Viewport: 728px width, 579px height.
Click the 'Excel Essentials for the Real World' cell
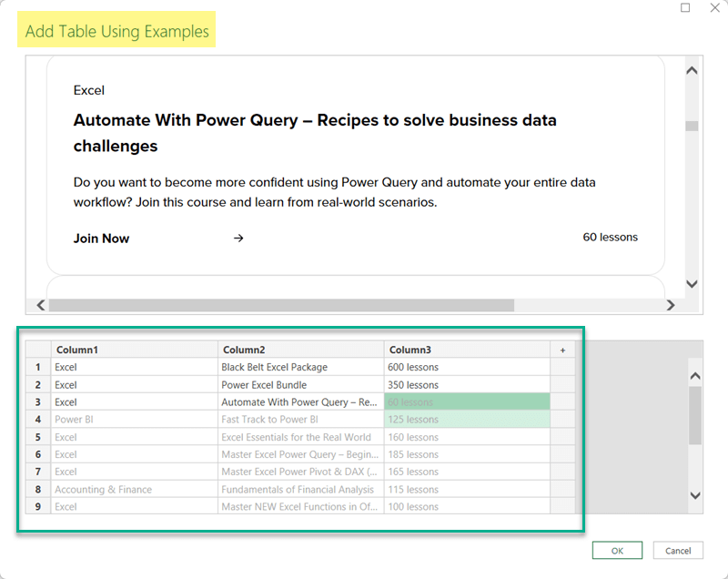301,437
